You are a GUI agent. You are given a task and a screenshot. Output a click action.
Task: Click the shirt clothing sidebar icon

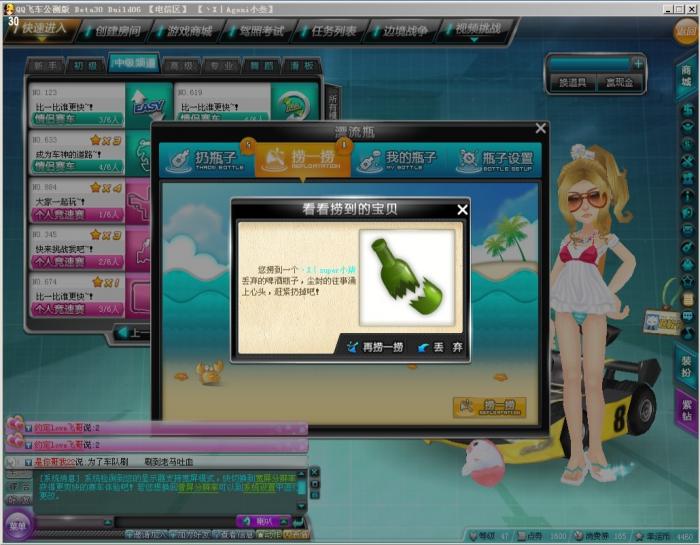click(x=688, y=178)
